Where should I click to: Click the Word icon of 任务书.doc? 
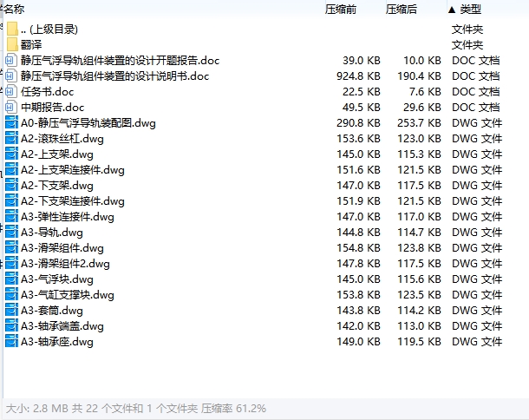pos(10,91)
